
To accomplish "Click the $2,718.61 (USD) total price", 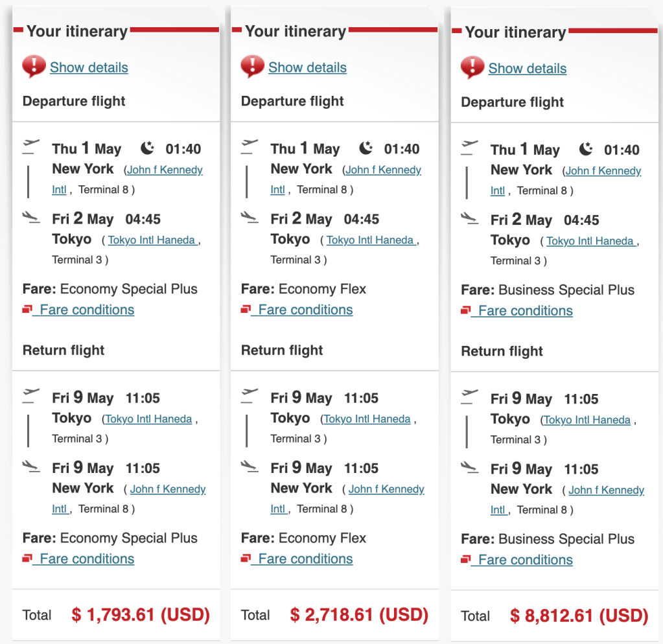I will 359,614.
